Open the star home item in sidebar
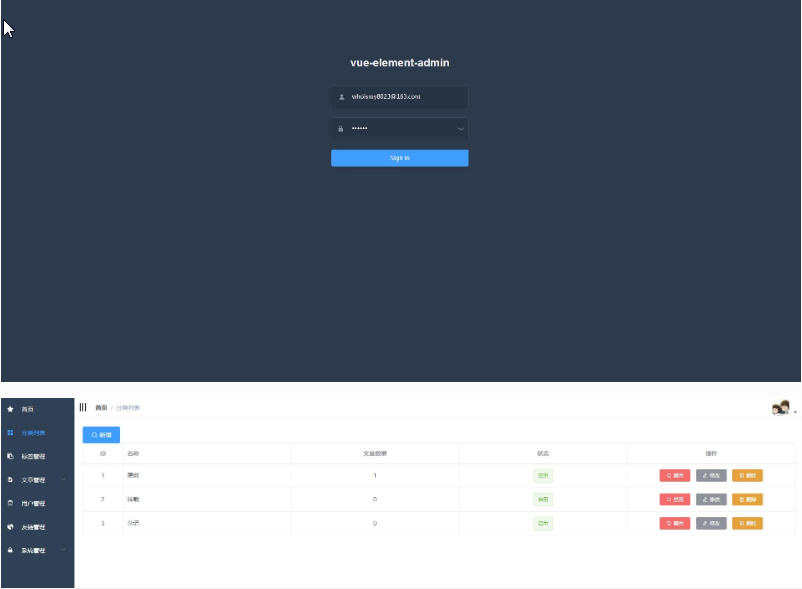Viewport: 802px width, 589px height. (37, 409)
